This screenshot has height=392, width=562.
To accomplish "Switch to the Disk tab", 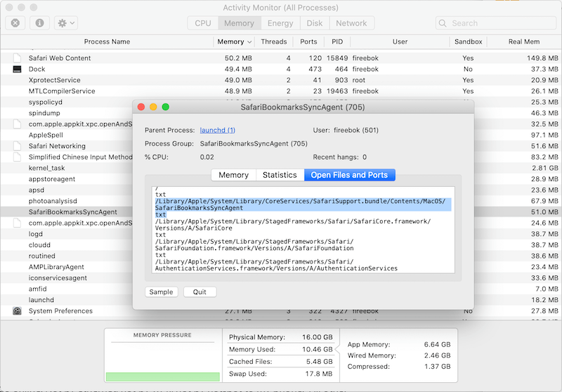I will 314,23.
